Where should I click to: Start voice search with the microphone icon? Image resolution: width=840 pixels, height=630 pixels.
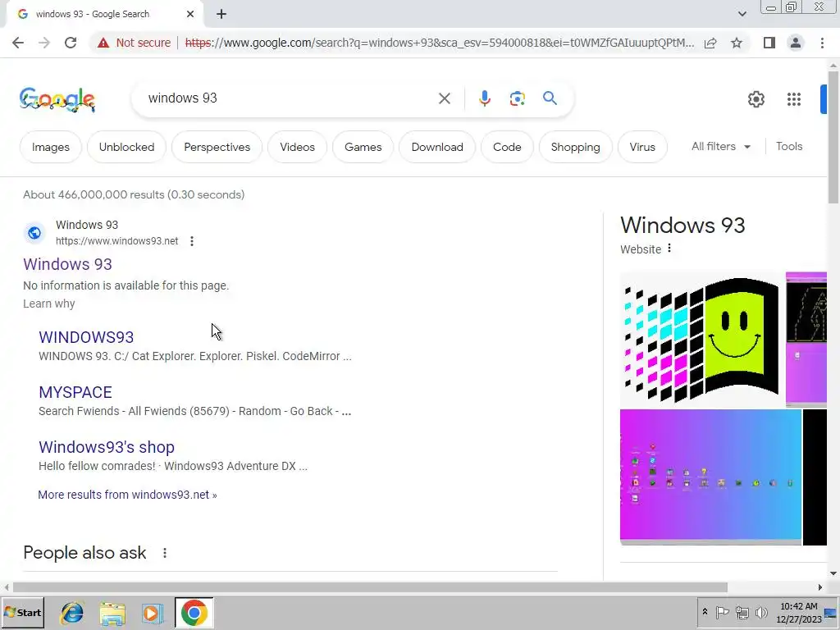(x=484, y=98)
